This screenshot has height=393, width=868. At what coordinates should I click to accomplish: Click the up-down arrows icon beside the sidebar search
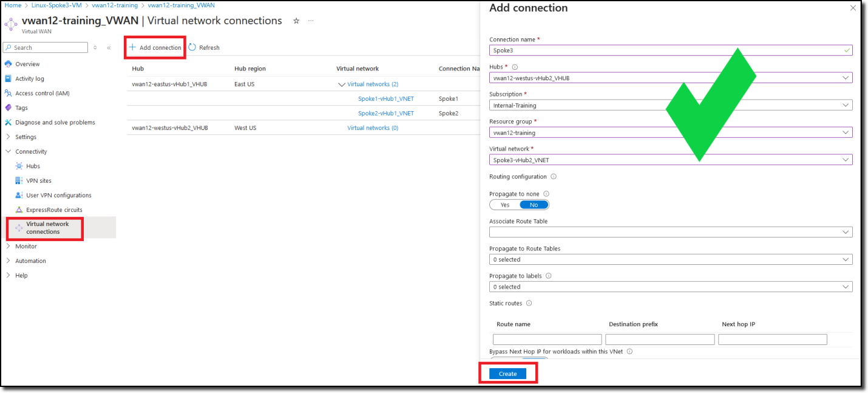tap(95, 47)
